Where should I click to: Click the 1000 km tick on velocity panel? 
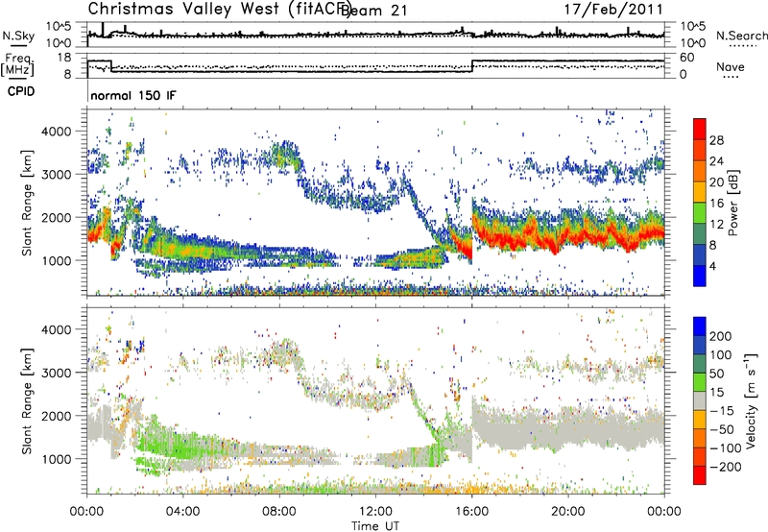coord(58,459)
